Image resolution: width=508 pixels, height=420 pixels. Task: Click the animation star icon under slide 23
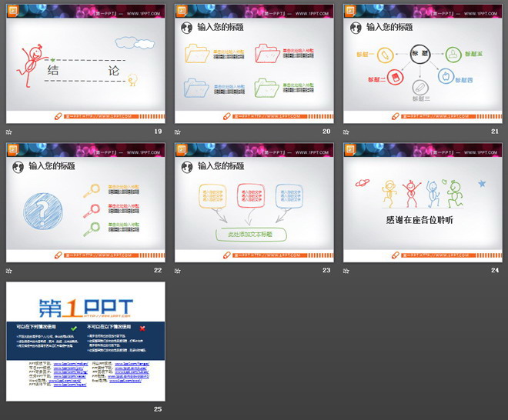pyautogui.click(x=178, y=271)
